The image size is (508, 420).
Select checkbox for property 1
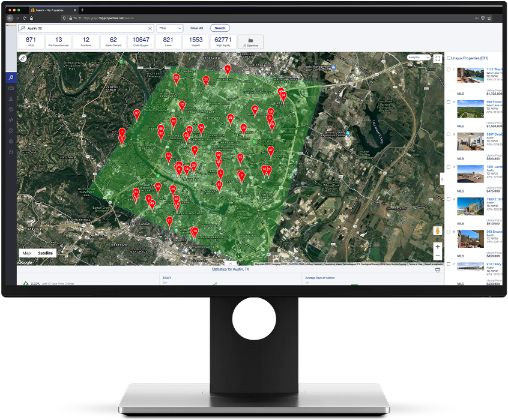tap(449, 69)
